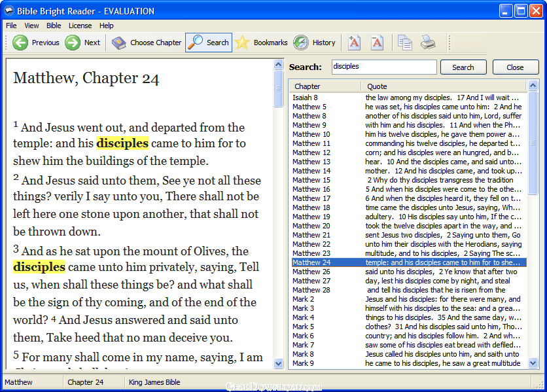This screenshot has width=547, height=392.
Task: Click the highlighted "Matthew 24" result row
Action: (x=409, y=262)
